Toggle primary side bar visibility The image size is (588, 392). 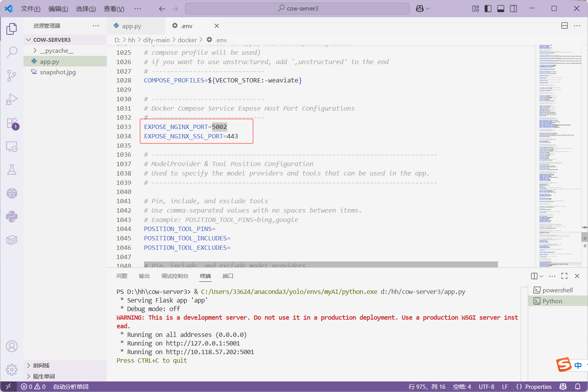click(x=488, y=9)
